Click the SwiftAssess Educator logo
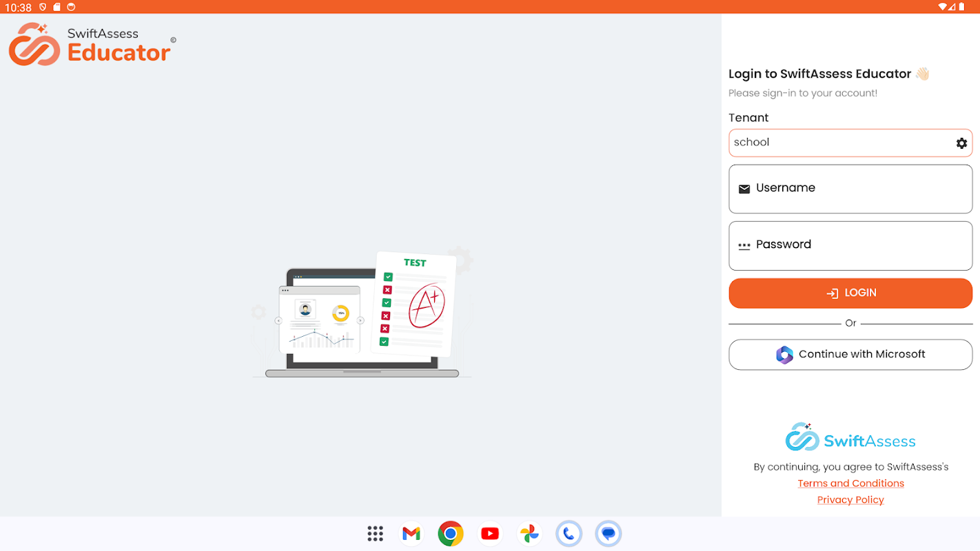The width and height of the screenshot is (980, 551). [92, 44]
